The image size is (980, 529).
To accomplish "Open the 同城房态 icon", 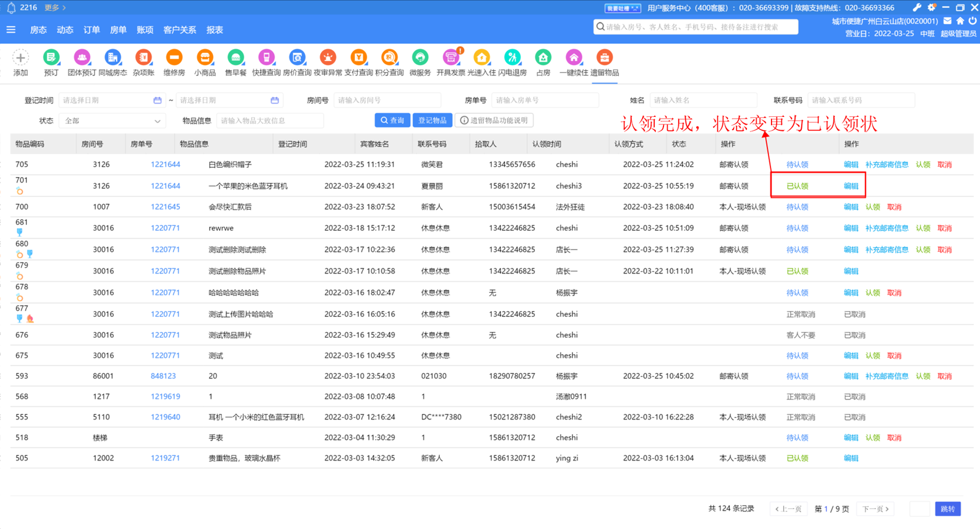I will 112,58.
